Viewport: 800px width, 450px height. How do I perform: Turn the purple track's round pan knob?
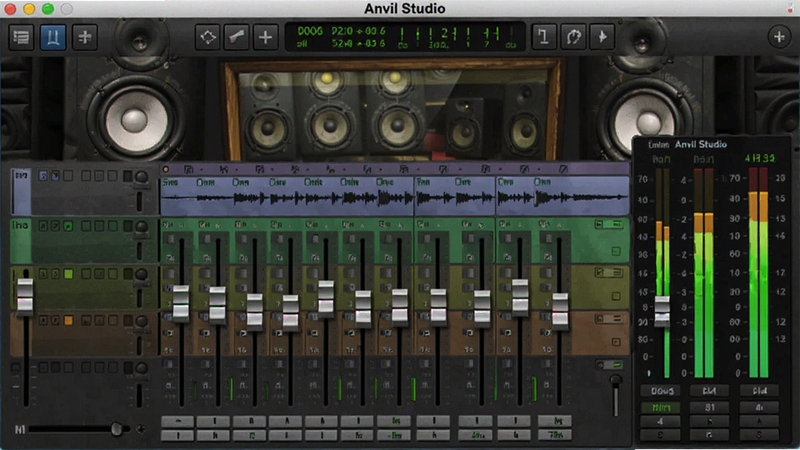click(141, 177)
